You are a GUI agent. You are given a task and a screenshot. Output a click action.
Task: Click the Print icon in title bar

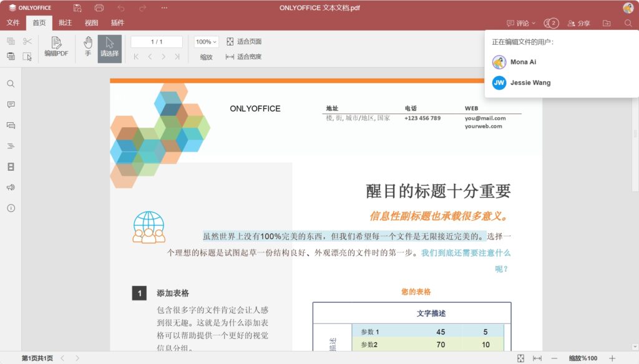[99, 7]
